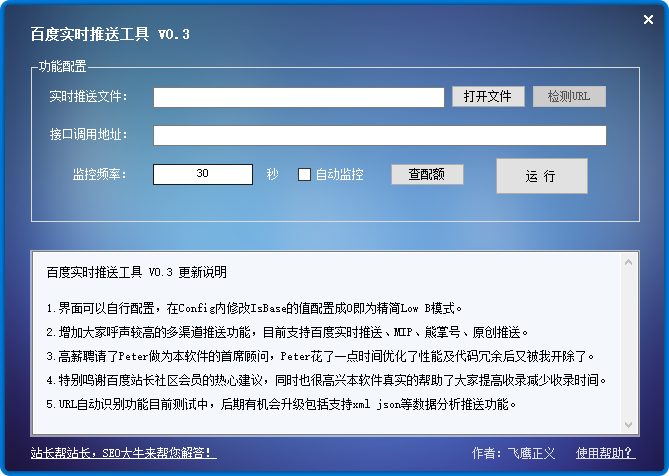Click the changelog scrollbar up arrow

[x=628, y=262]
